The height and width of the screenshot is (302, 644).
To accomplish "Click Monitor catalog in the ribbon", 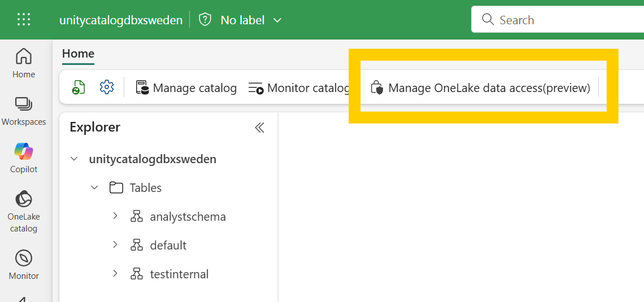I will point(299,88).
